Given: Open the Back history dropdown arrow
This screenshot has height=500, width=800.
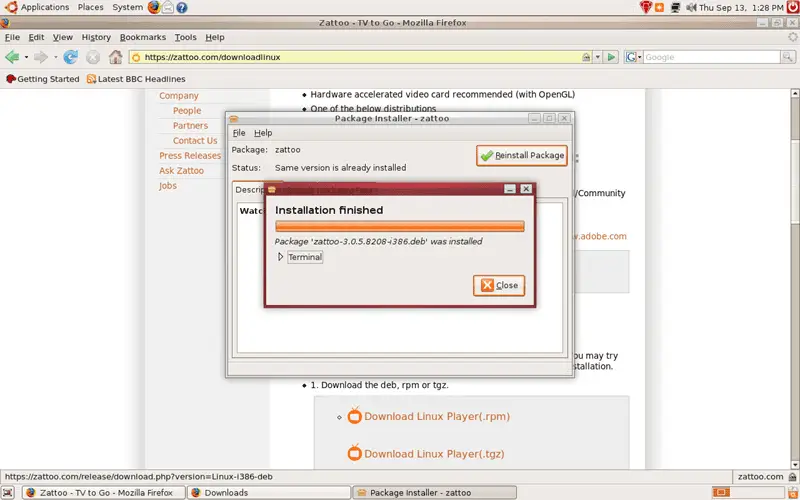Looking at the screenshot, I should (26, 57).
